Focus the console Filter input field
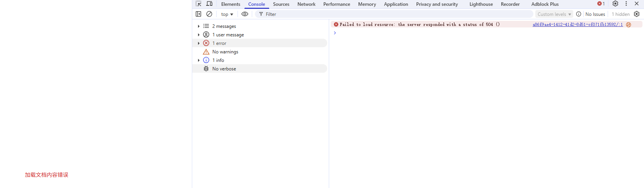Screen dimensions: 644x188 click(x=395, y=14)
